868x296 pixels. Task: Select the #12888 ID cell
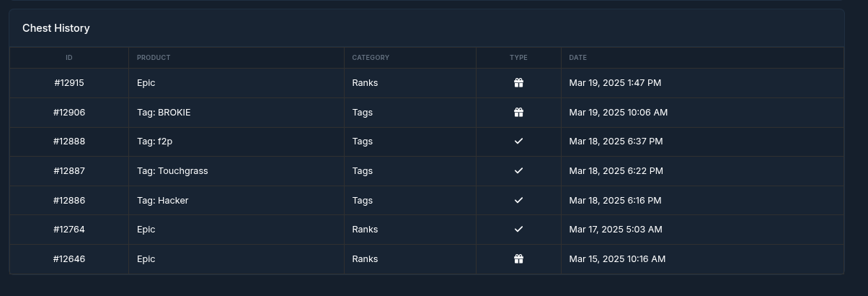coord(69,142)
